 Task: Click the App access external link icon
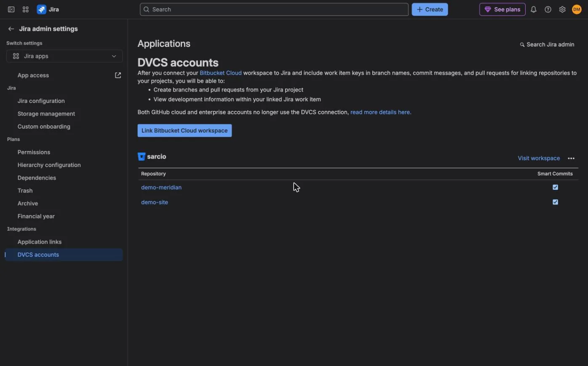pyautogui.click(x=118, y=75)
